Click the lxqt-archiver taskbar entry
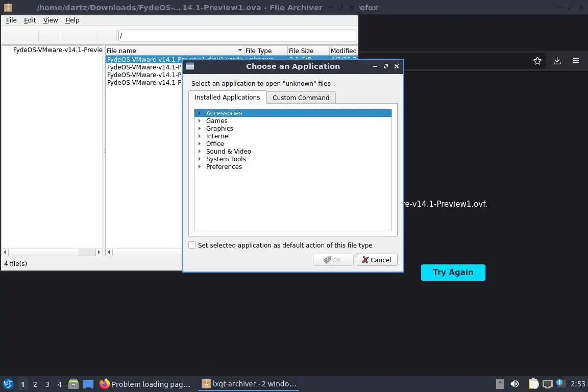Viewport: 588px width, 392px height. 249,384
